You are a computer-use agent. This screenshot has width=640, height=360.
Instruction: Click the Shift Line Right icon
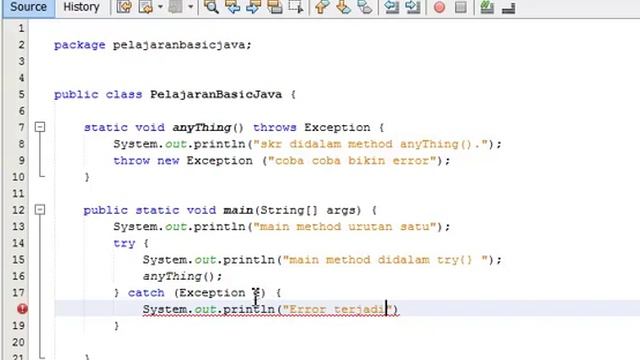413,7
